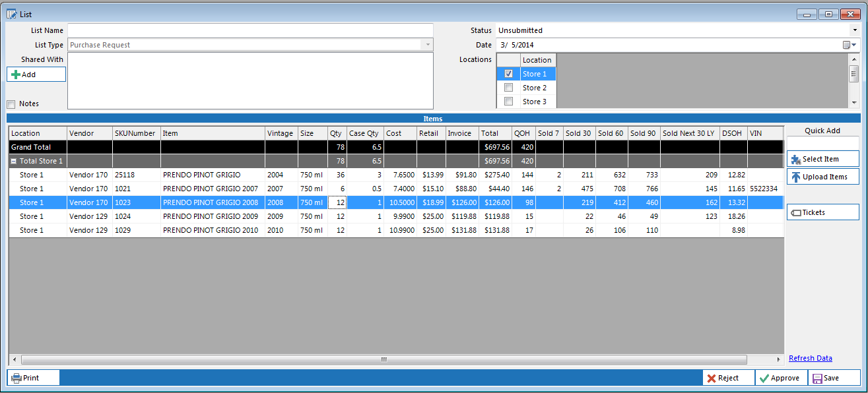Click SKU number 25118 cell
This screenshot has width=868, height=393.
click(x=137, y=175)
